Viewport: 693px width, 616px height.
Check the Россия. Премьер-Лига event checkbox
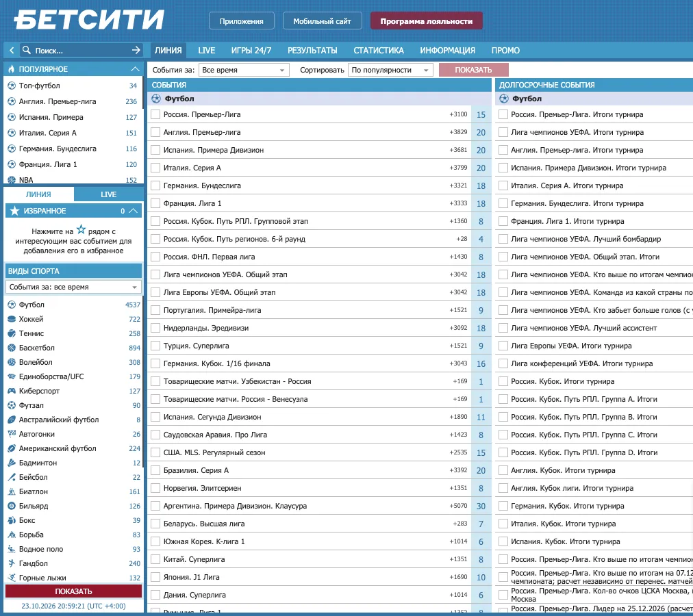tap(155, 114)
